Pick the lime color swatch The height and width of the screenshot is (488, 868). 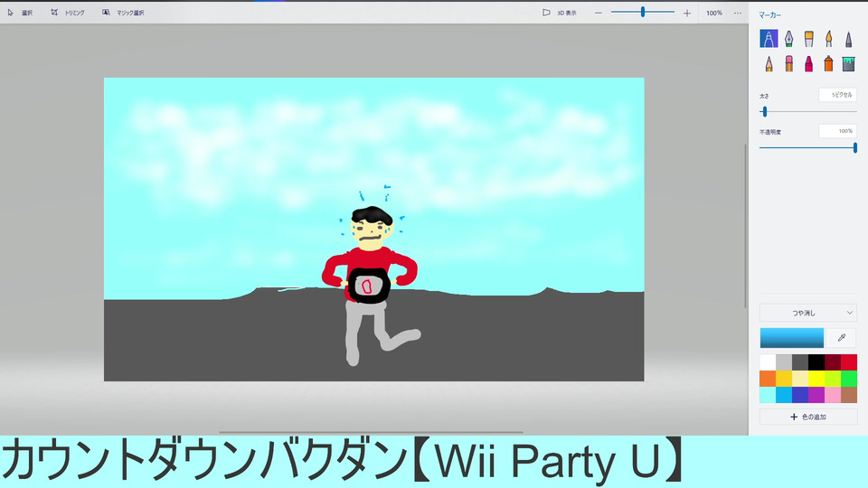pyautogui.click(x=833, y=379)
